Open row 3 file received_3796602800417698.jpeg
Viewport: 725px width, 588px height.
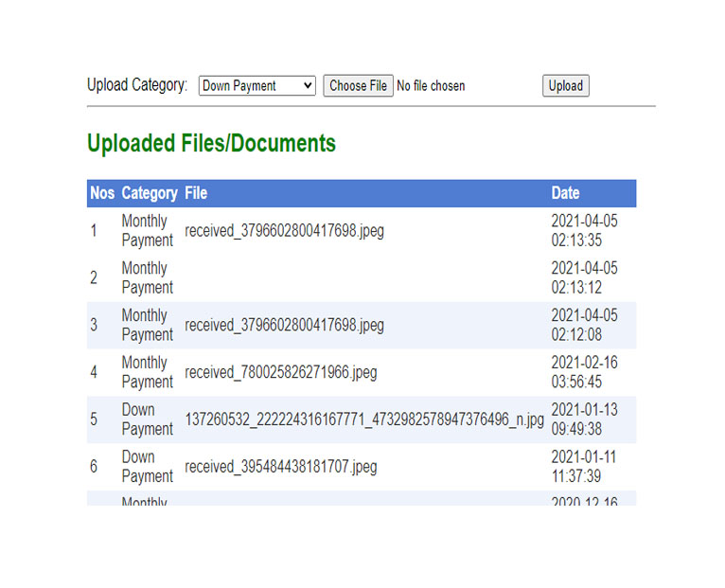pyautogui.click(x=284, y=326)
